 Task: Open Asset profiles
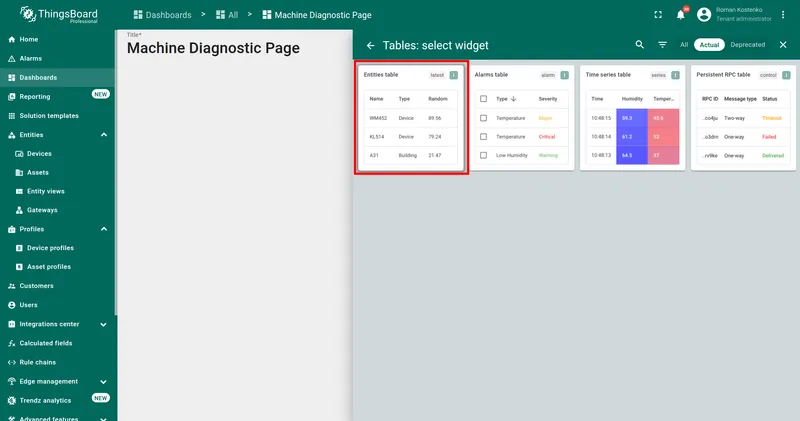point(57,267)
